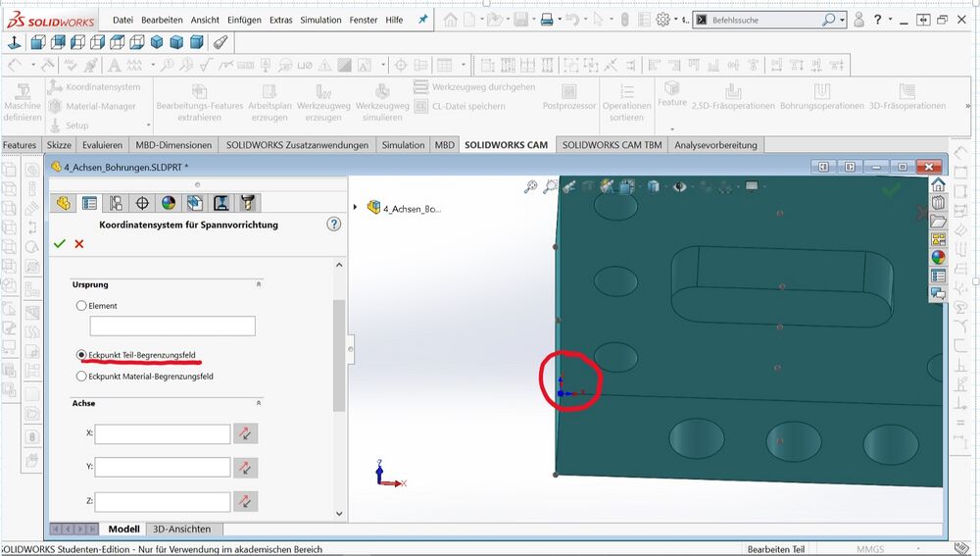This screenshot has height=556, width=980.
Task: Confirm with the green checkmark in property panel
Action: point(60,243)
